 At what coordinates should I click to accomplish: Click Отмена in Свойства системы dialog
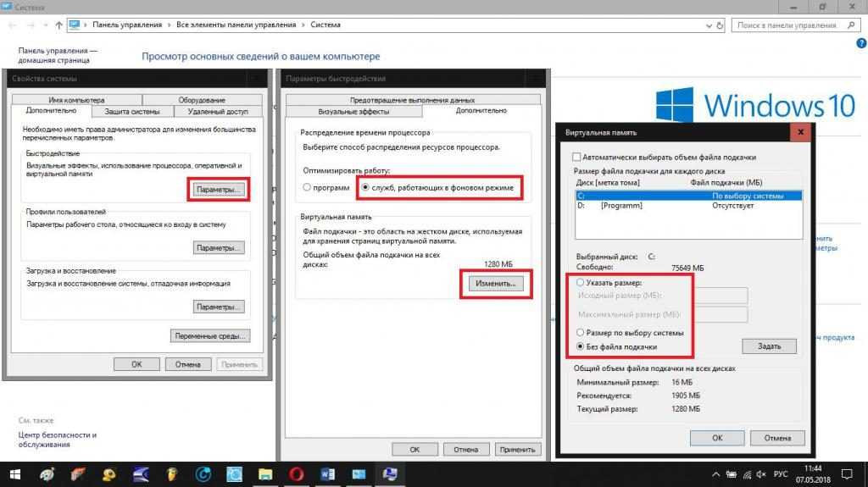click(187, 365)
